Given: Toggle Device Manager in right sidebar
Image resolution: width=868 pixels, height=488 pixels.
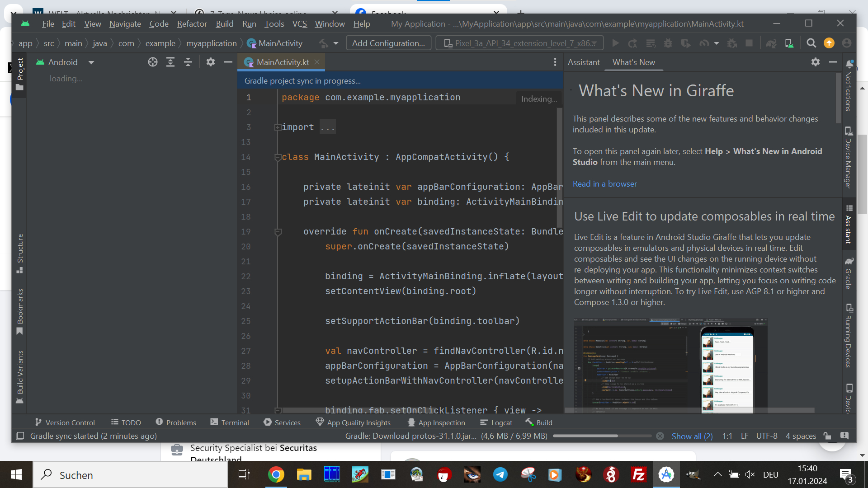Looking at the screenshot, I should pos(849,158).
